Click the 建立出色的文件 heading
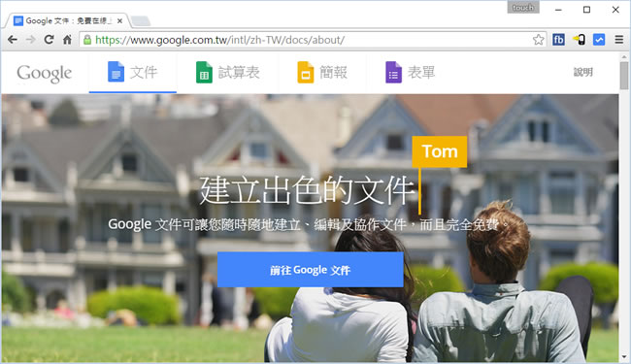Image resolution: width=631 pixels, height=364 pixels. pyautogui.click(x=307, y=190)
